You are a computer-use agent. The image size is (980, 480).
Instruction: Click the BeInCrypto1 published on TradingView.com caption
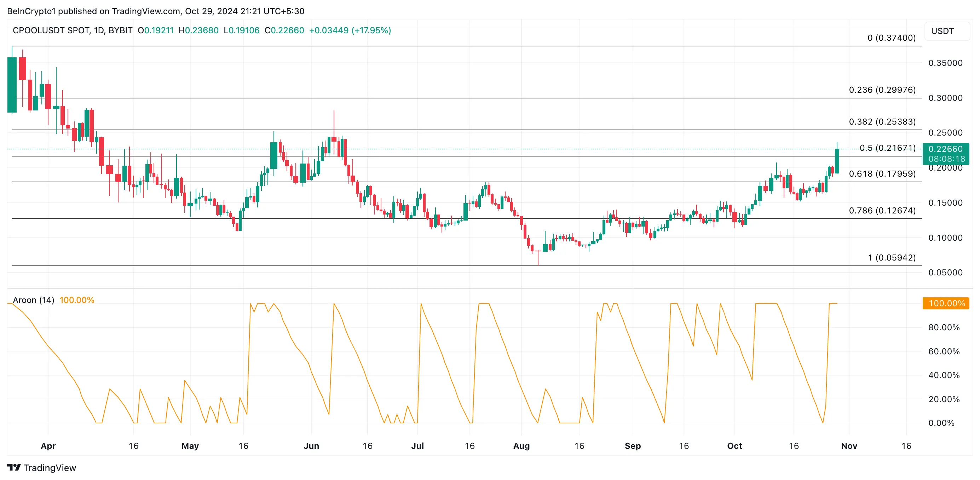pyautogui.click(x=156, y=11)
